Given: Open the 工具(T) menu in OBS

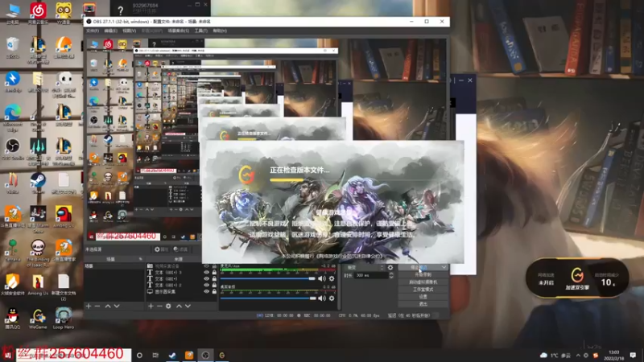Looking at the screenshot, I should tap(200, 31).
